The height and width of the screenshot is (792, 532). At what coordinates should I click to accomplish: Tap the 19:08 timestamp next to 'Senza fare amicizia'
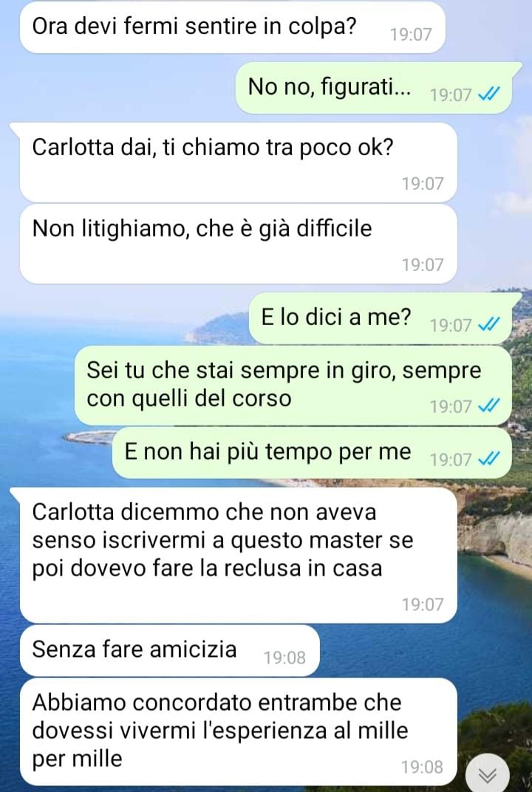[x=284, y=657]
